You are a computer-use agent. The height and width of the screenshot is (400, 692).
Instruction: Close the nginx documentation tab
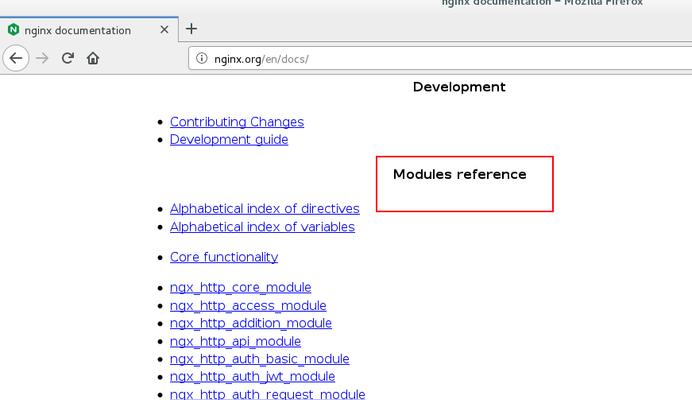[x=164, y=30]
